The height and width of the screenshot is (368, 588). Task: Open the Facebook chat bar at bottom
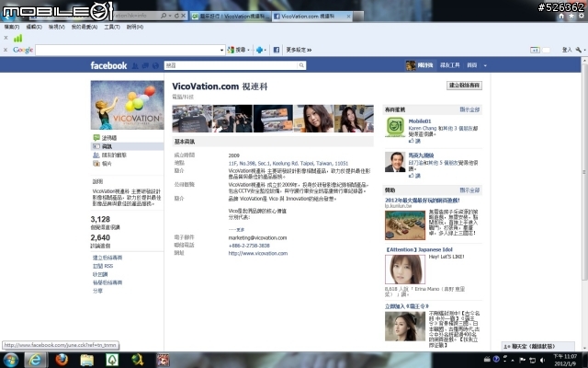pyautogui.click(x=537, y=346)
